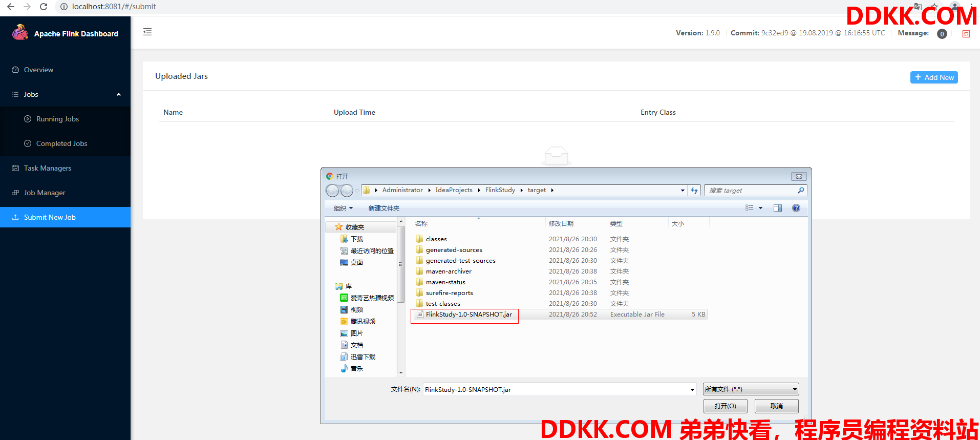Select 最近访问的位置 in favorites

pos(372,250)
